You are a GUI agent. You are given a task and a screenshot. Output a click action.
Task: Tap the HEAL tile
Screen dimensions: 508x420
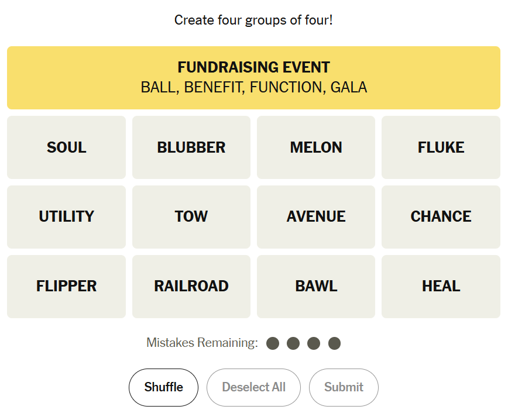pos(441,286)
